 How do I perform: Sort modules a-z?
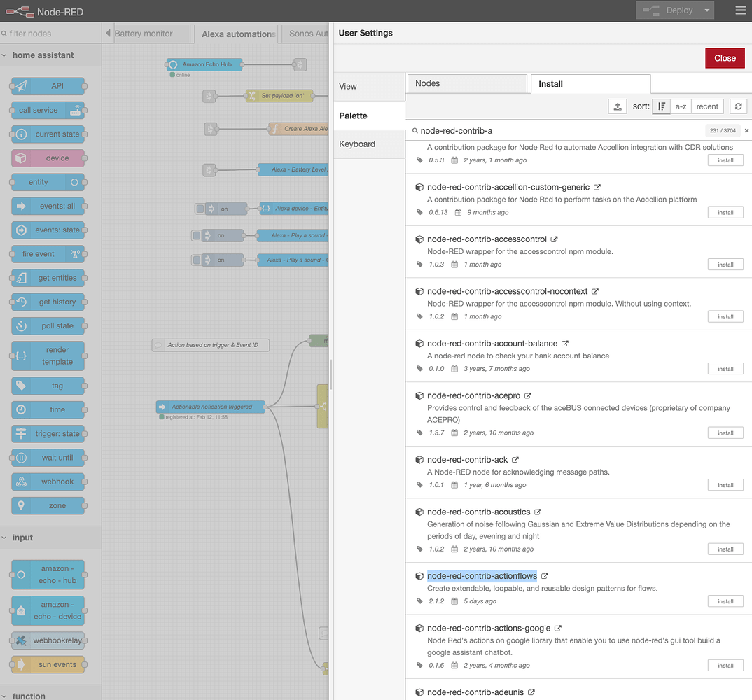pyautogui.click(x=681, y=106)
